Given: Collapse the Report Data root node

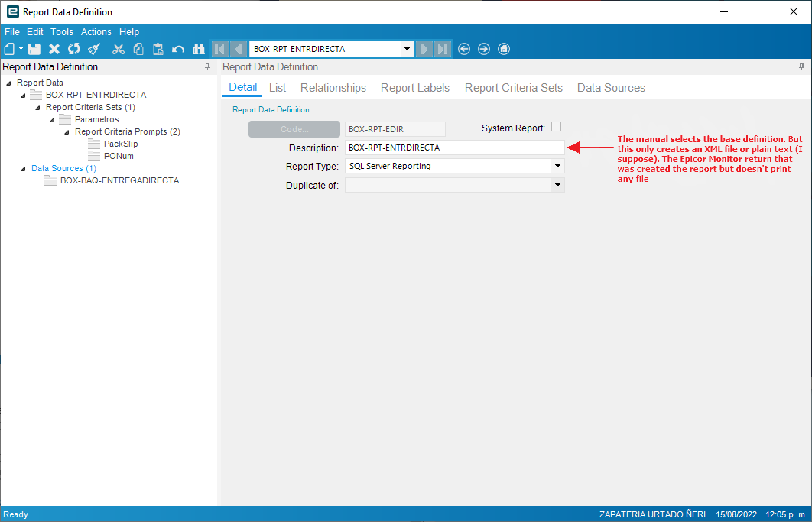Looking at the screenshot, I should [9, 83].
